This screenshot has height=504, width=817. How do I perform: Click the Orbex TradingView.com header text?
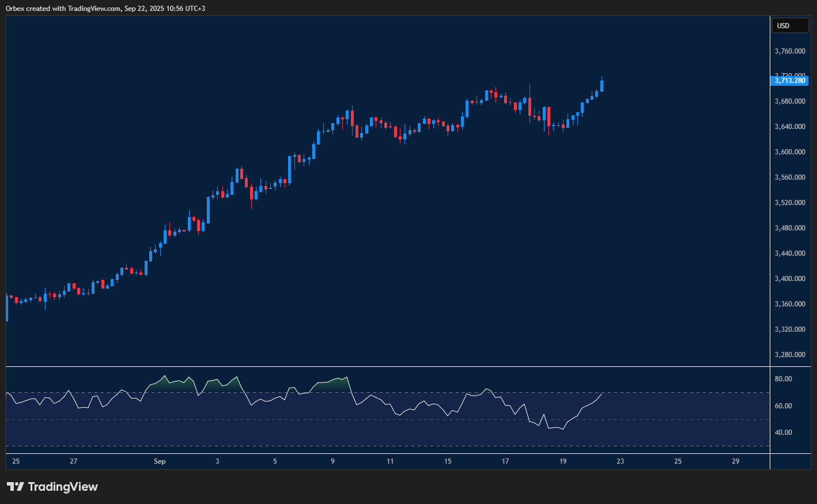coord(105,9)
